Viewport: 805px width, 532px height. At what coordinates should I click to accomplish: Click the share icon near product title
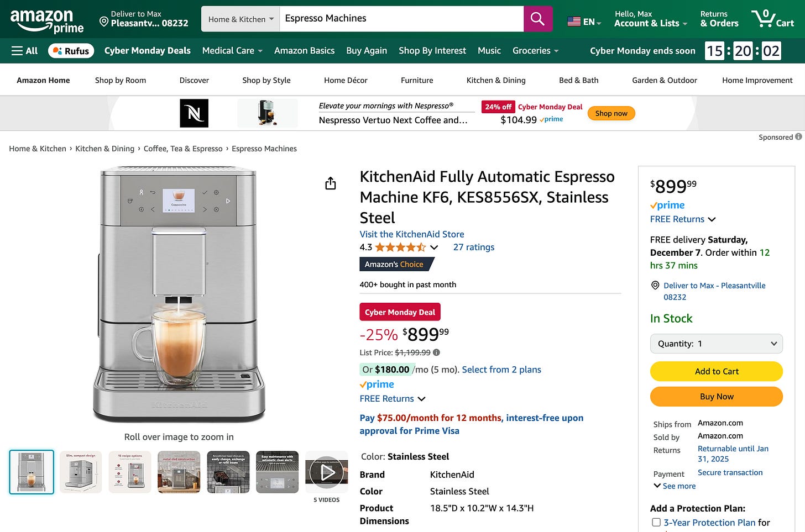pyautogui.click(x=330, y=183)
